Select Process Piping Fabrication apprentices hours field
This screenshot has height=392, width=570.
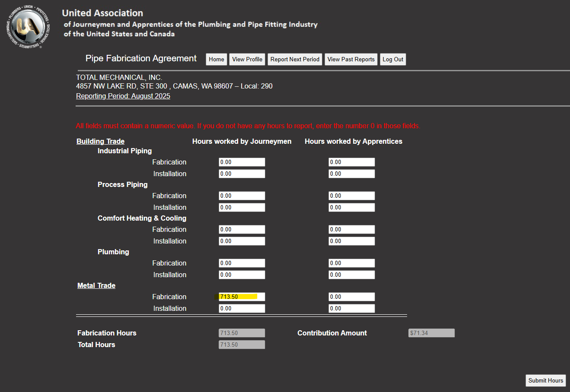pyautogui.click(x=352, y=196)
